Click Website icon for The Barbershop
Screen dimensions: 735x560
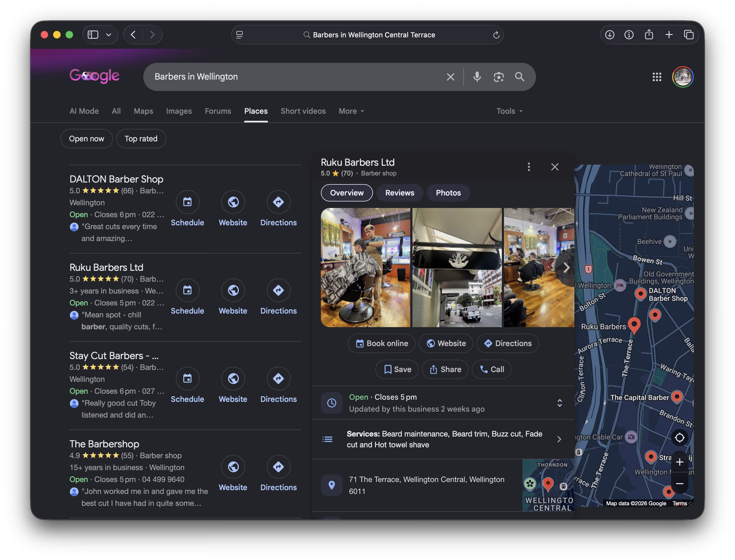pos(233,467)
